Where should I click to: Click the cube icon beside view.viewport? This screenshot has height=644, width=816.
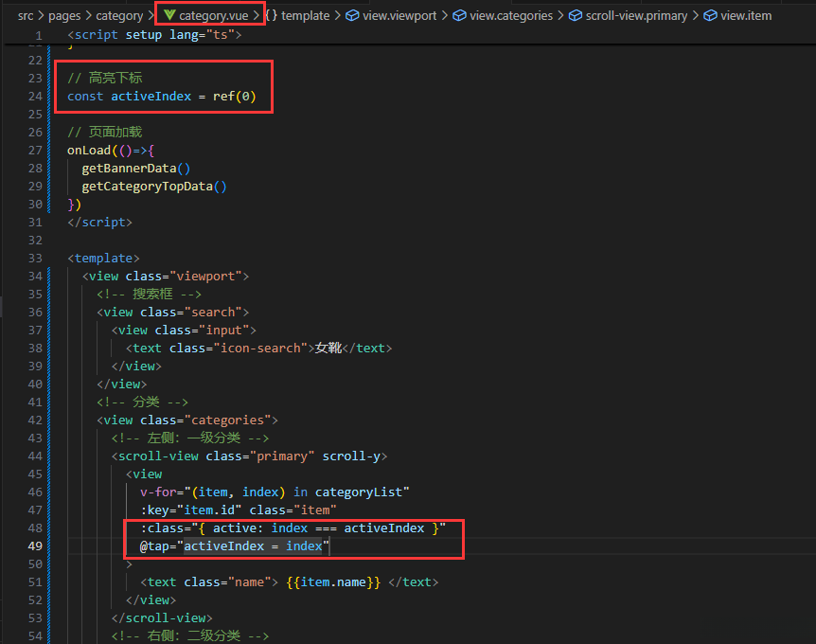tap(352, 15)
